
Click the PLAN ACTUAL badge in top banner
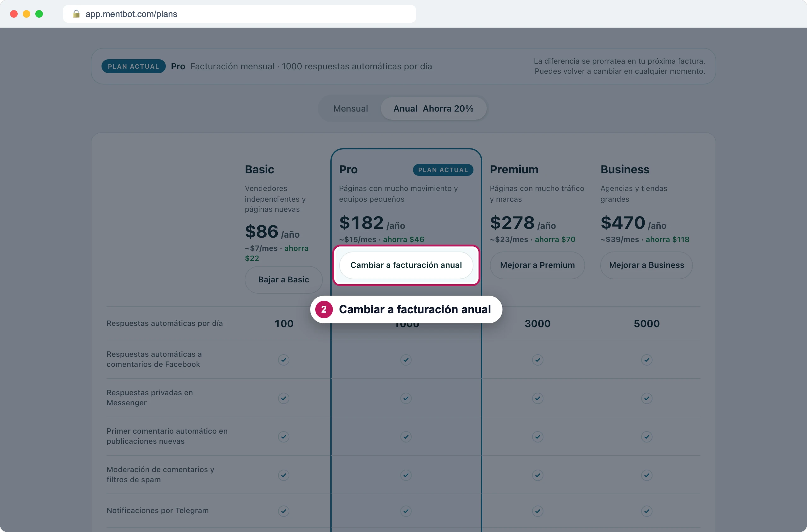tap(133, 66)
